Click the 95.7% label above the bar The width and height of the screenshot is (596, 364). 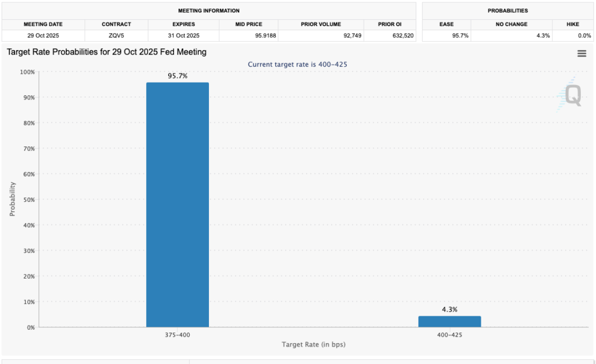click(x=178, y=76)
